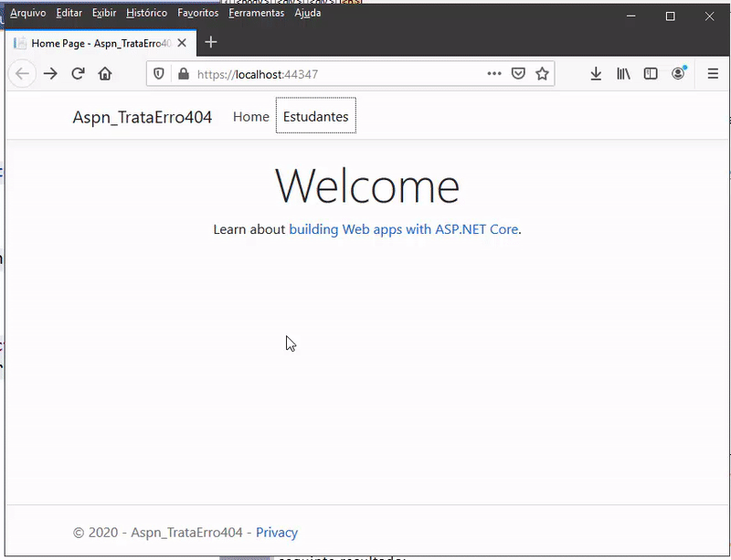Open the Ferramentas menu
Viewport: 731px width, 560px height.
[x=256, y=14]
